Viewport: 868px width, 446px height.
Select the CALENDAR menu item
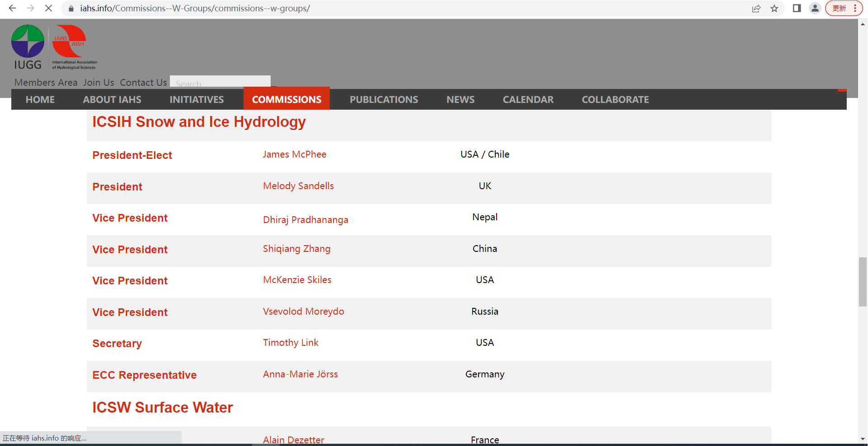point(528,99)
